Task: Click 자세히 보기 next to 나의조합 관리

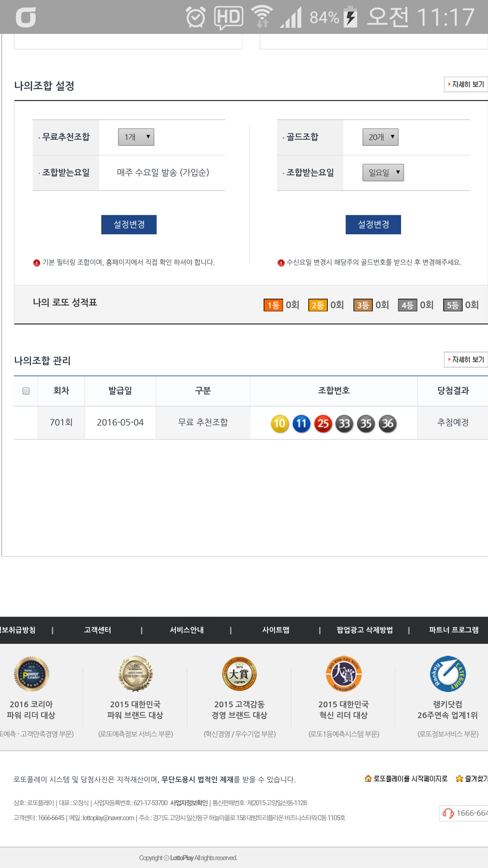Action: [x=466, y=359]
